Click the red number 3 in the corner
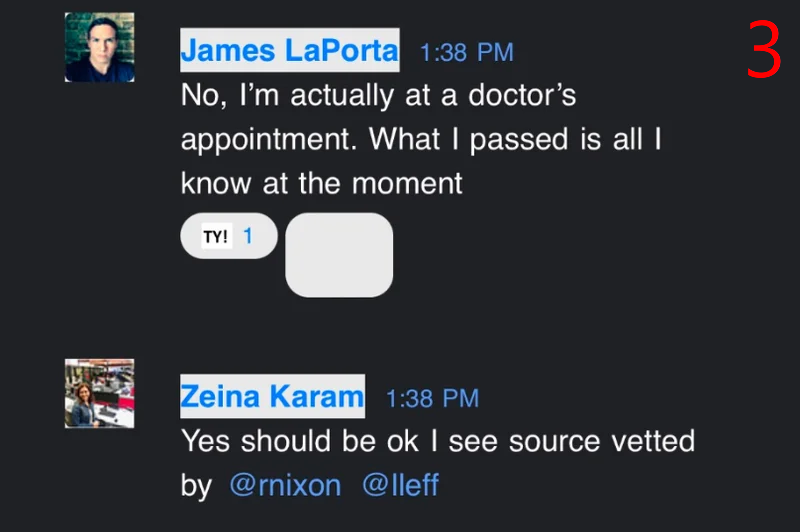This screenshot has height=532, width=800. (764, 49)
